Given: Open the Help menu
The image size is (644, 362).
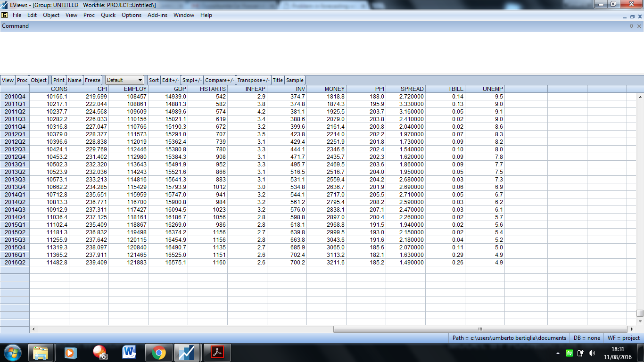Looking at the screenshot, I should click(206, 15).
